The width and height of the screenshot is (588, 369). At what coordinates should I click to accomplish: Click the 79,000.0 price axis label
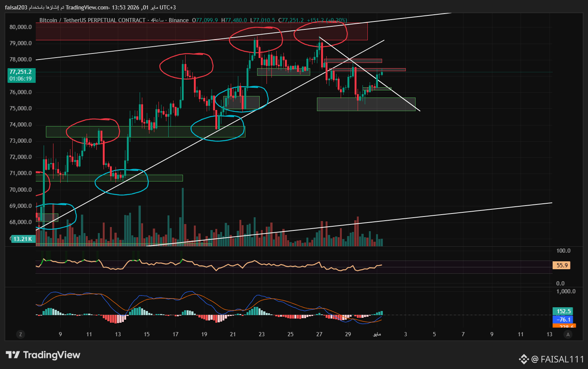click(x=21, y=43)
